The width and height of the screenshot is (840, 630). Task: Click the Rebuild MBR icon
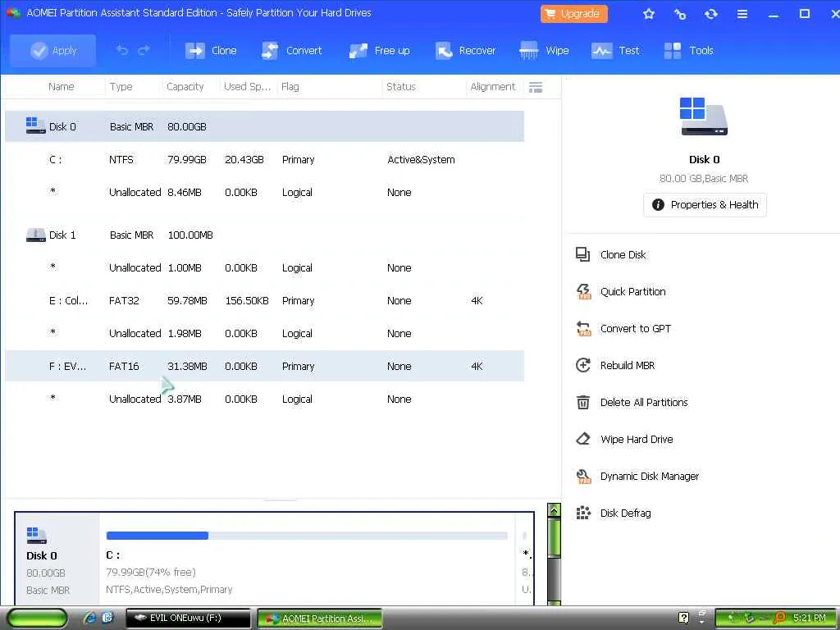tap(583, 365)
